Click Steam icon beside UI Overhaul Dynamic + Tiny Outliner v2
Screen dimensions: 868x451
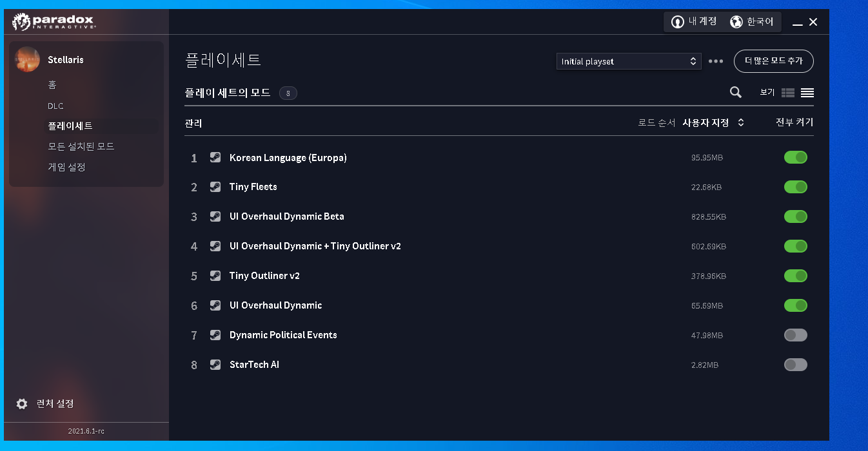(x=215, y=246)
